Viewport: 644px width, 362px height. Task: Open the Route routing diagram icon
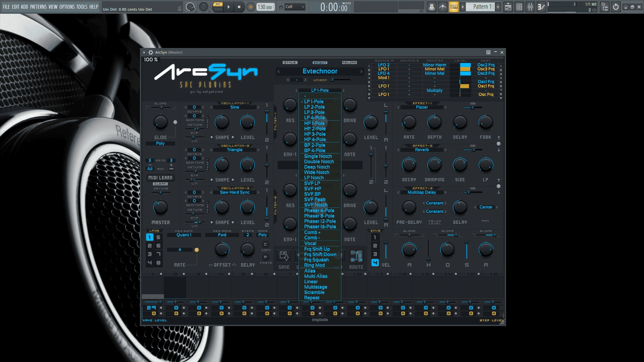pos(356,256)
